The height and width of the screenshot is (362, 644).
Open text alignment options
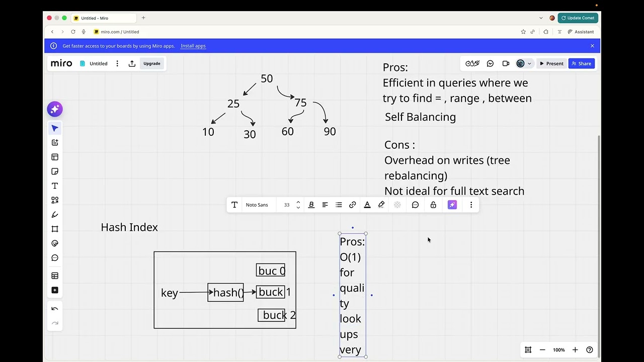(325, 205)
